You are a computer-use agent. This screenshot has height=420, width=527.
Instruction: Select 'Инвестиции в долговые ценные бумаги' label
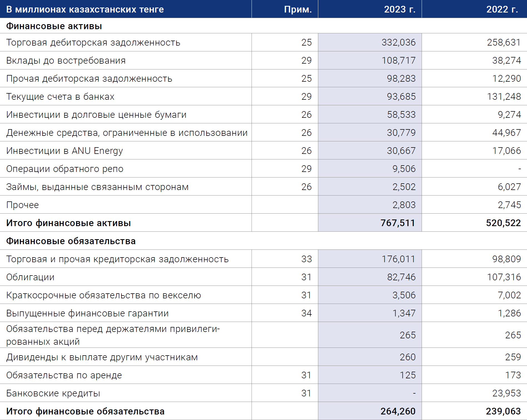click(x=96, y=115)
